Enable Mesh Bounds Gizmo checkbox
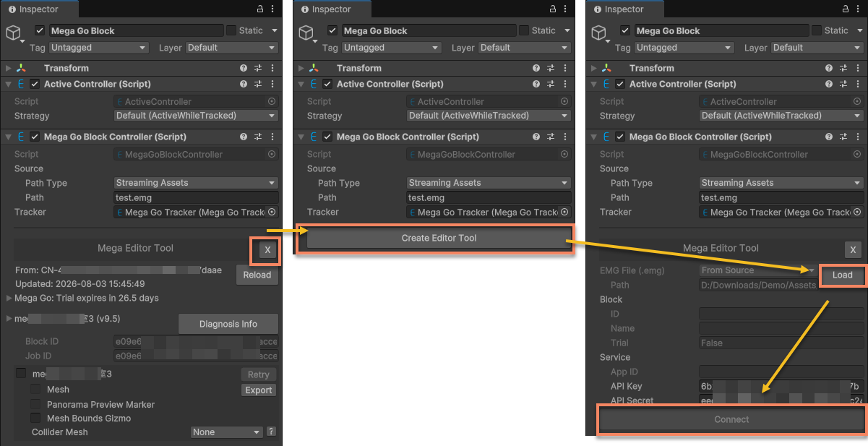 pyautogui.click(x=35, y=419)
